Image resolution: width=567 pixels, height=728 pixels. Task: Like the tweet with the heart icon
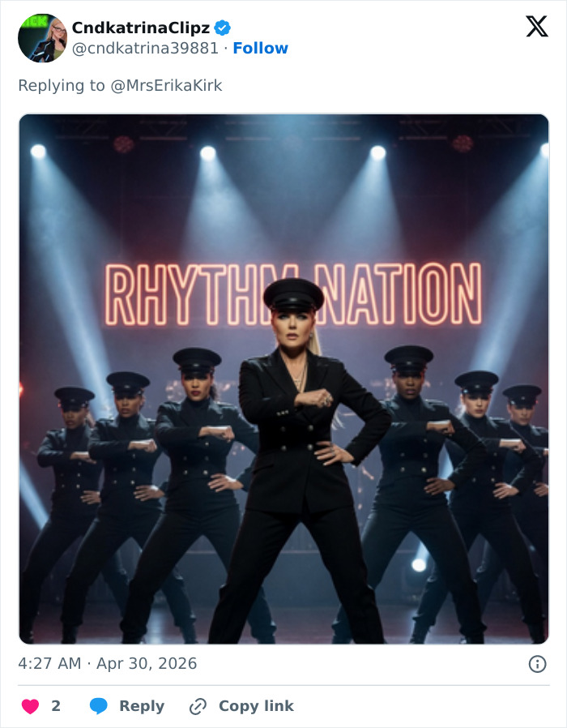(x=30, y=706)
